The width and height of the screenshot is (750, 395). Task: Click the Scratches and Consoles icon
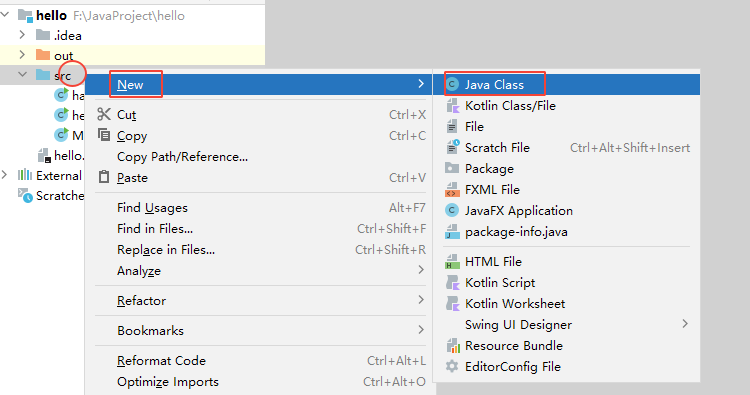coord(25,195)
